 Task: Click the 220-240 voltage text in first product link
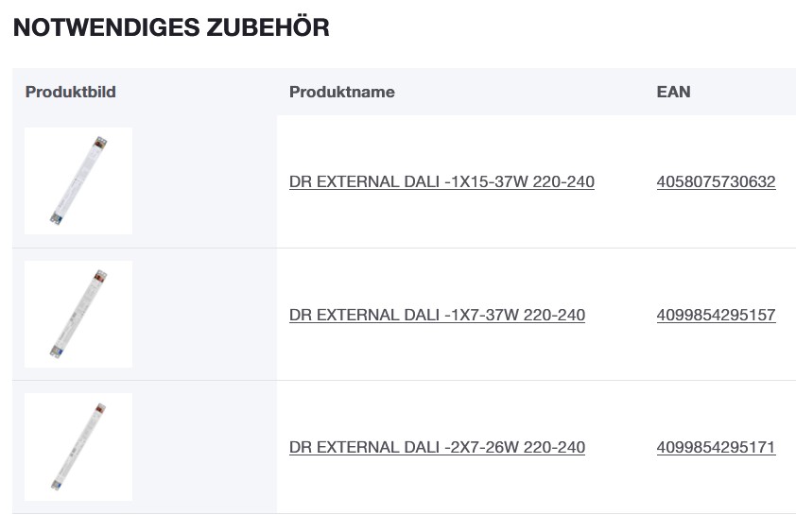click(563, 182)
